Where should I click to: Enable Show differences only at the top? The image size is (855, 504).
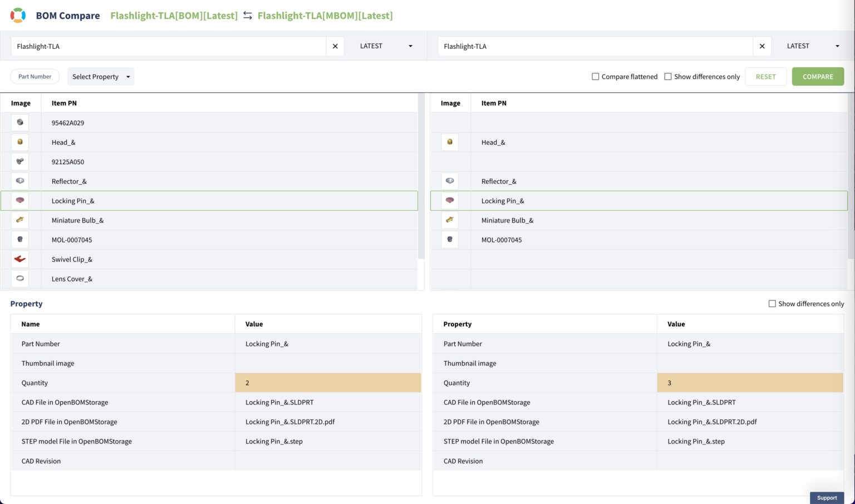tap(668, 76)
